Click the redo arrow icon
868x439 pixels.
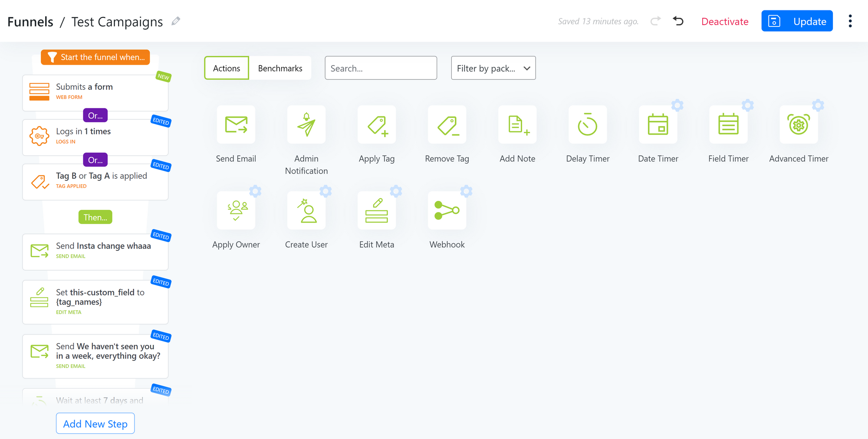click(x=655, y=21)
